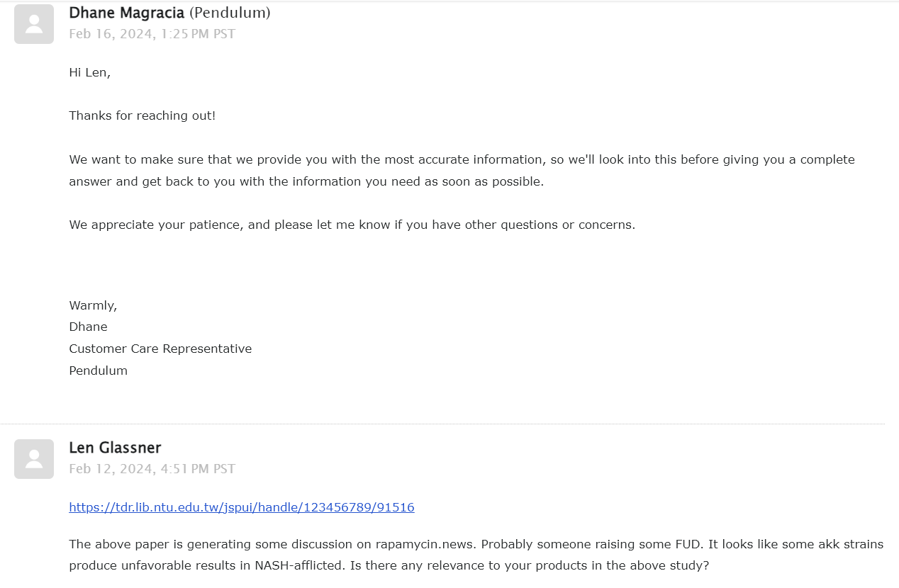Click the 'We appreciate your patience' sentence

352,225
